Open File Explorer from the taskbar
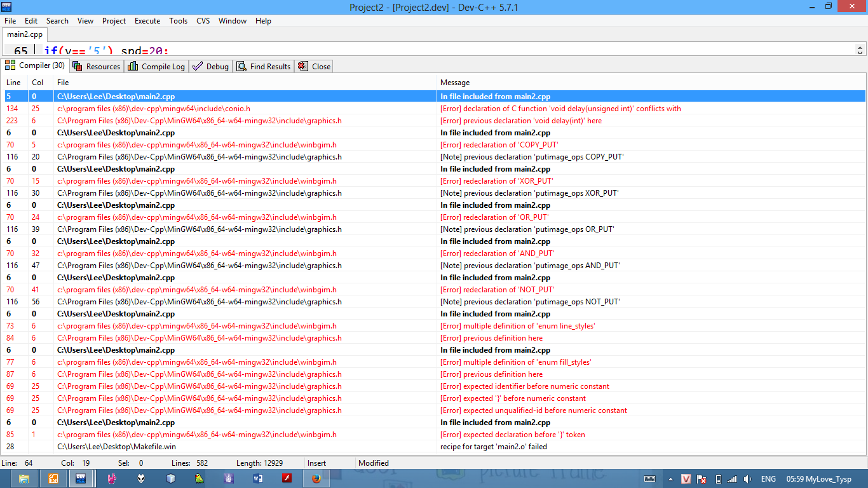 point(24,478)
